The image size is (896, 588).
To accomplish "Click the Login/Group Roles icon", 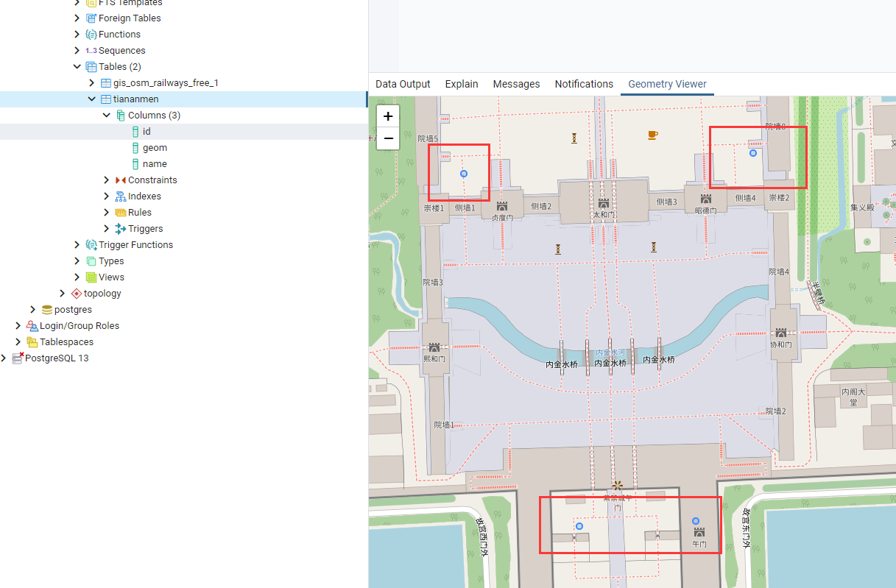I will [x=32, y=326].
